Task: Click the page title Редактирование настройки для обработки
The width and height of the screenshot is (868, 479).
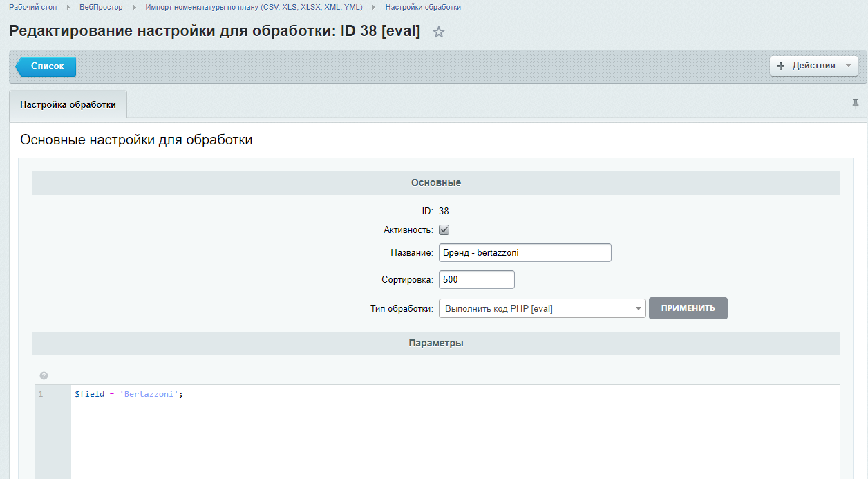Action: pos(214,32)
